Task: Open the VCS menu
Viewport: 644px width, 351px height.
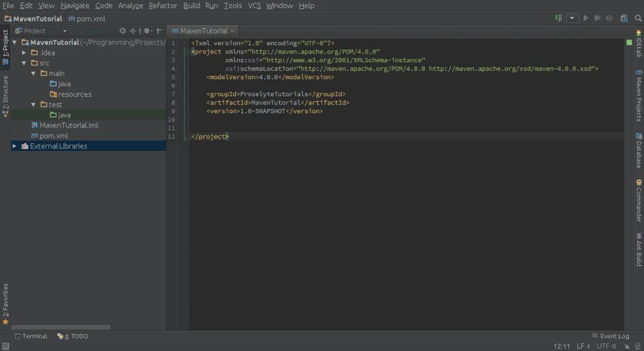Action: point(254,6)
